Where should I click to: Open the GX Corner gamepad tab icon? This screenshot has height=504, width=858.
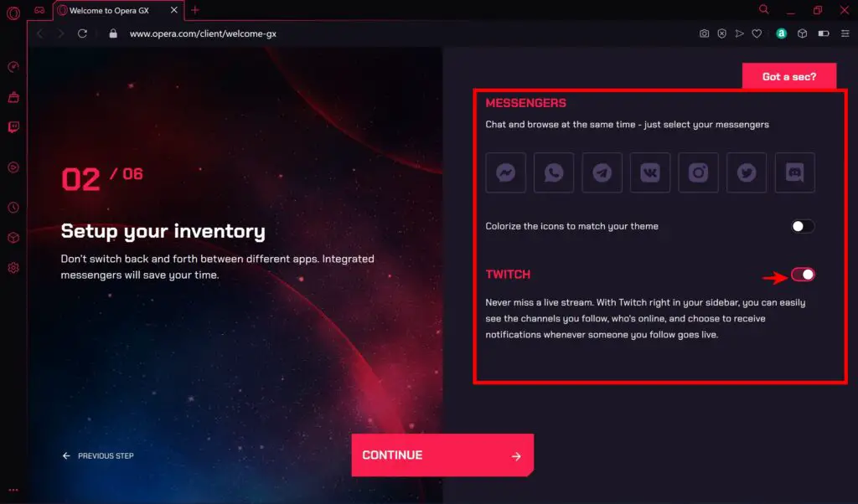[x=39, y=10]
